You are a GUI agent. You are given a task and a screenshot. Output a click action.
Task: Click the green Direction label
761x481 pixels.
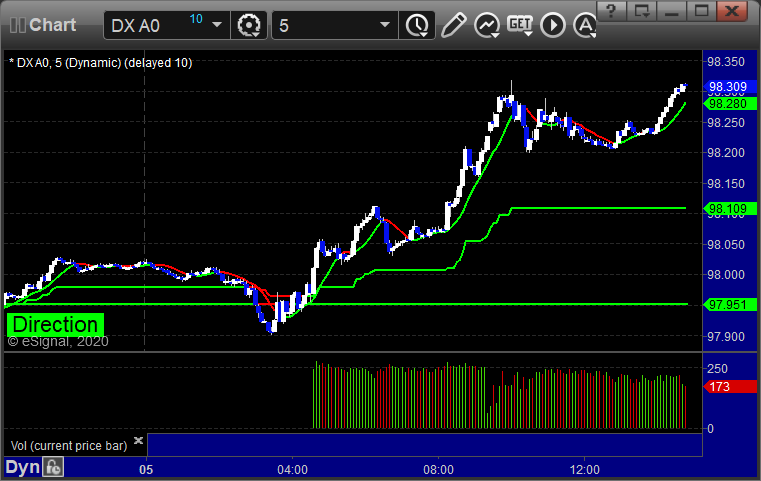coord(55,325)
